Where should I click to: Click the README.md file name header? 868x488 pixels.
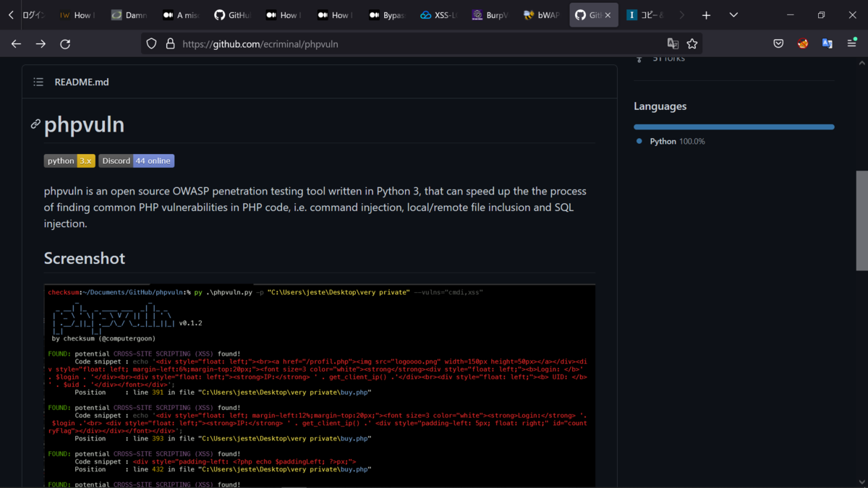click(82, 82)
